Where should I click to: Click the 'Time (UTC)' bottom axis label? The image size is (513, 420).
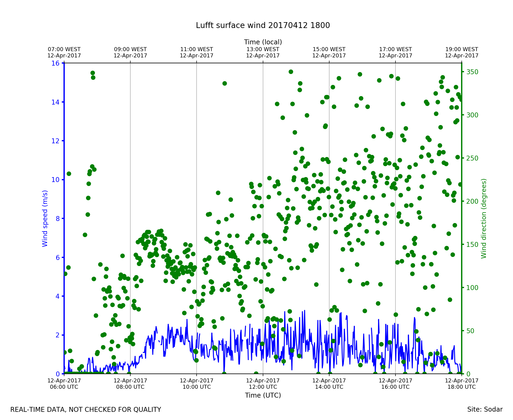[263, 395]
